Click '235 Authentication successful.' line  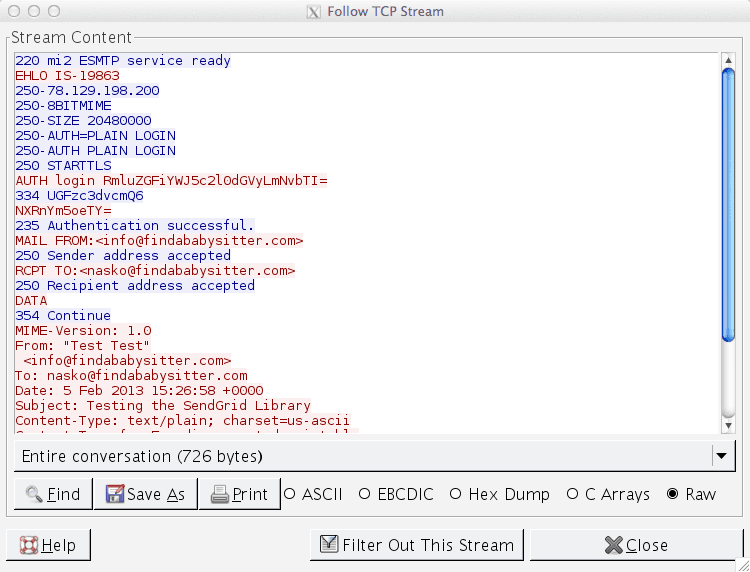[x=135, y=225]
